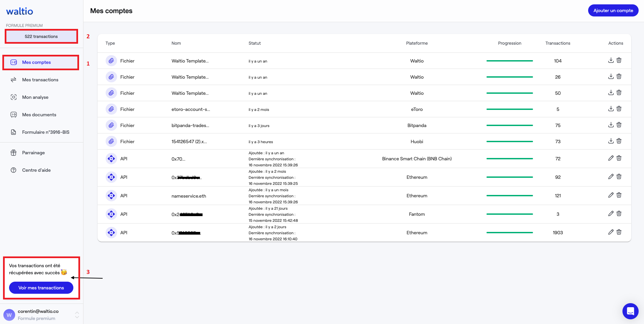Open Mes comptes in sidebar
Image resolution: width=644 pixels, height=324 pixels.
(x=41, y=62)
